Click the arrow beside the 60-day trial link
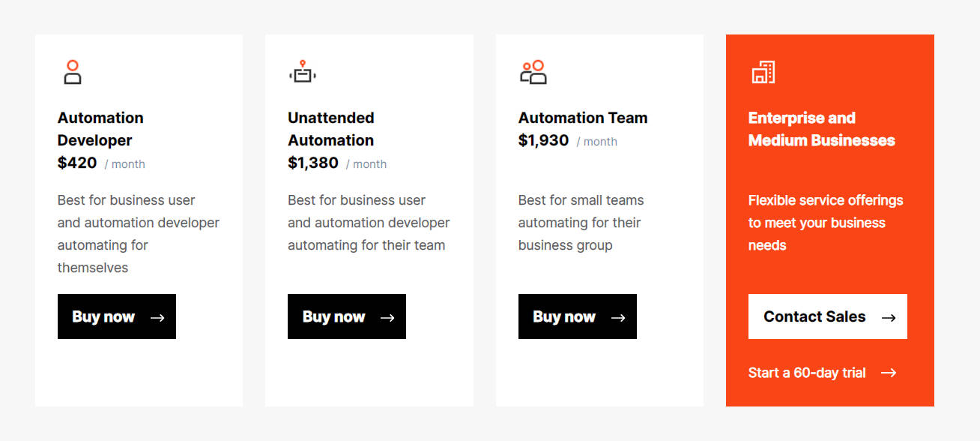Image resolution: width=980 pixels, height=441 pixels. [x=889, y=373]
